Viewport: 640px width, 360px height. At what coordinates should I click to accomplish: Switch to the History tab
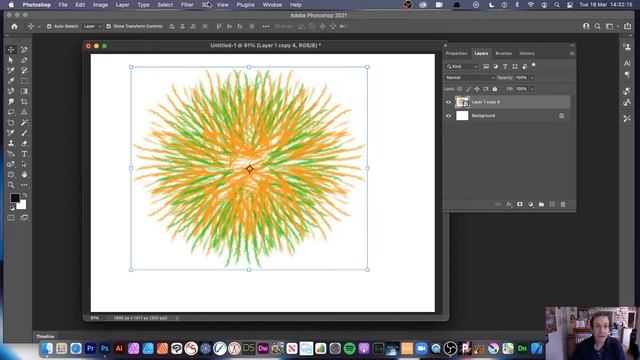click(x=527, y=53)
